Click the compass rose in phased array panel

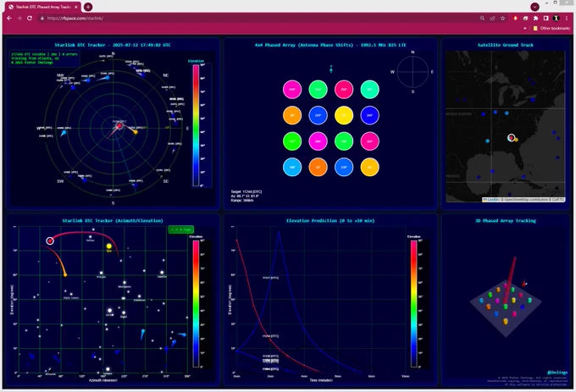(413, 72)
